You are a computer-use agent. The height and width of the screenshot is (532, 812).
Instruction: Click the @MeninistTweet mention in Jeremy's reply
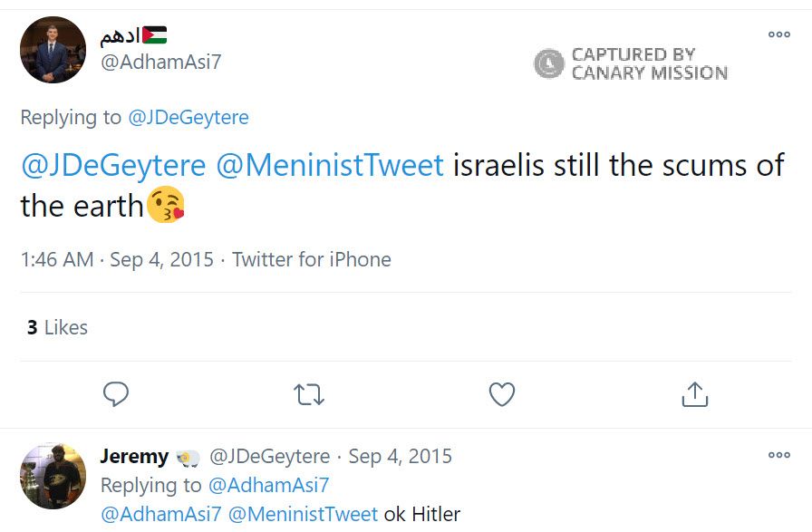coord(303,514)
